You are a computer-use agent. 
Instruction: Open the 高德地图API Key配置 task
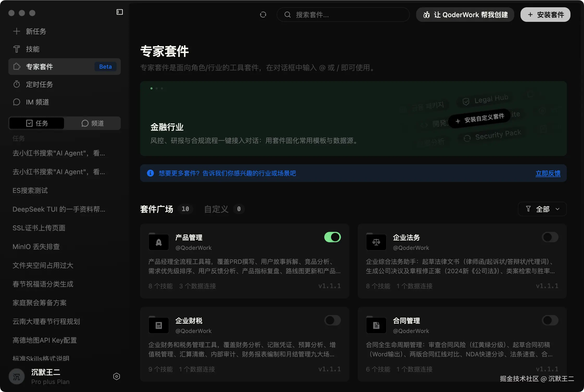[x=65, y=340]
